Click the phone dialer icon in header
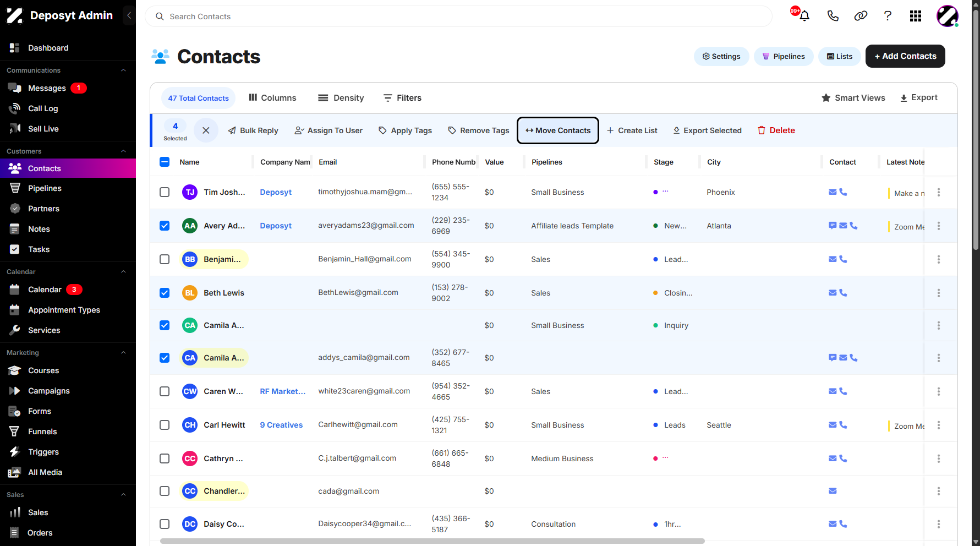This screenshot has width=980, height=546. pyautogui.click(x=833, y=16)
